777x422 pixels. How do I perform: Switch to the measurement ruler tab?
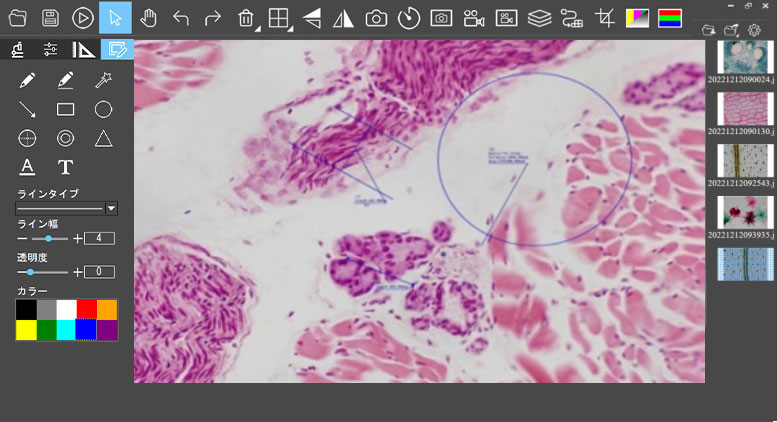(83, 50)
